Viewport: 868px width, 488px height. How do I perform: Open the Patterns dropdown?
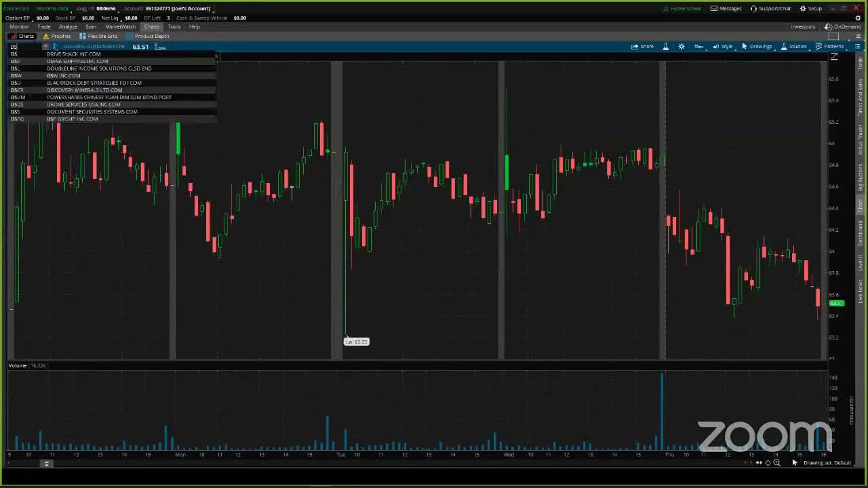829,46
